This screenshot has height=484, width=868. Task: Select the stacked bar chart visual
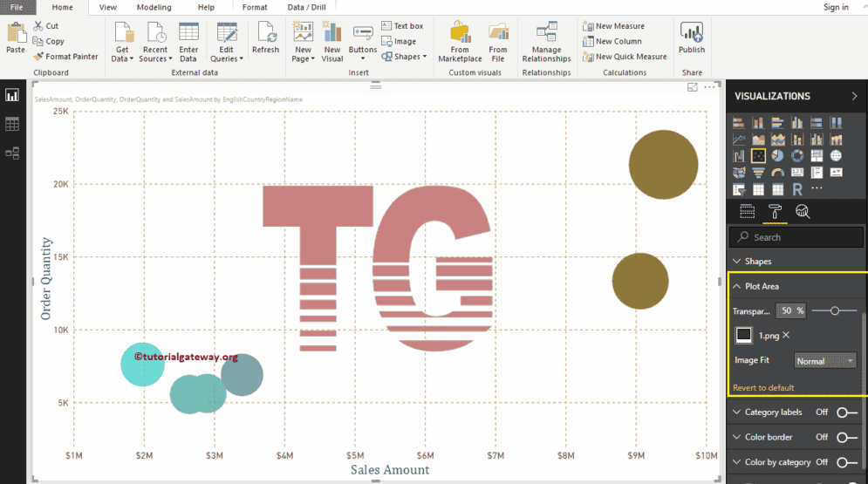pyautogui.click(x=739, y=123)
